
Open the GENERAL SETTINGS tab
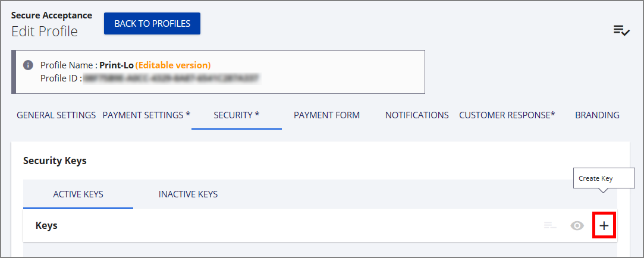[56, 115]
